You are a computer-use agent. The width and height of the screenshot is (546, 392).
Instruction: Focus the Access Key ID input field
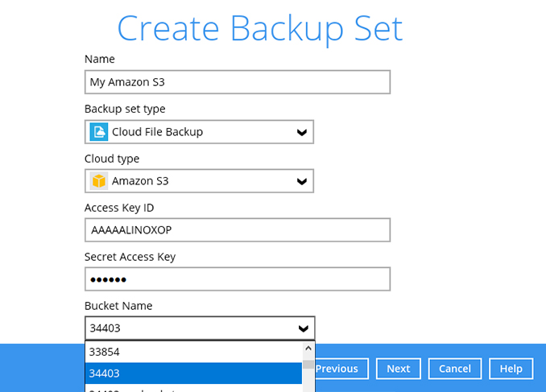[x=237, y=230]
